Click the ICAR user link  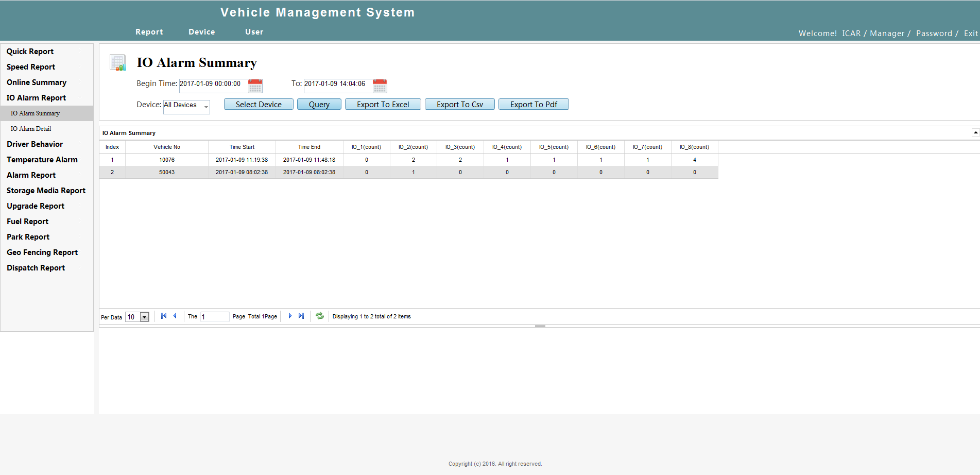point(851,33)
